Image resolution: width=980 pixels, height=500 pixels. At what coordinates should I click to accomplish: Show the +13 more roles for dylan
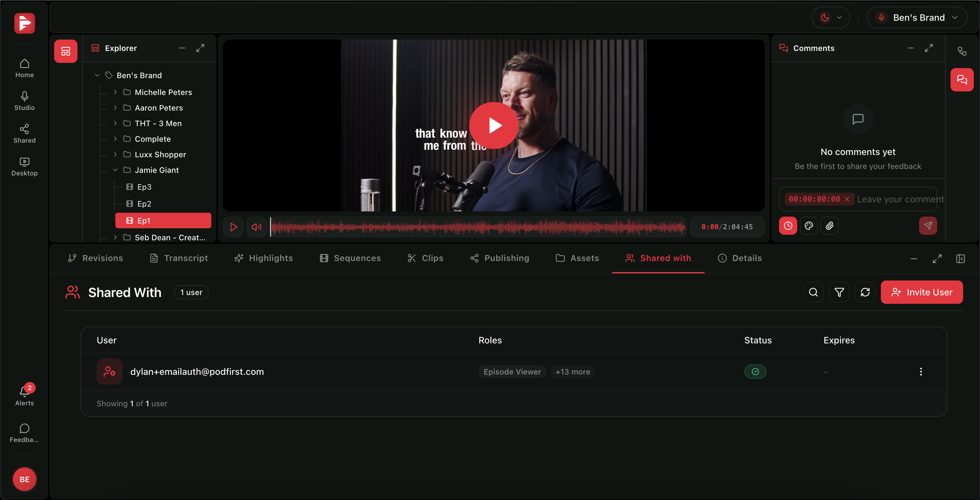573,372
